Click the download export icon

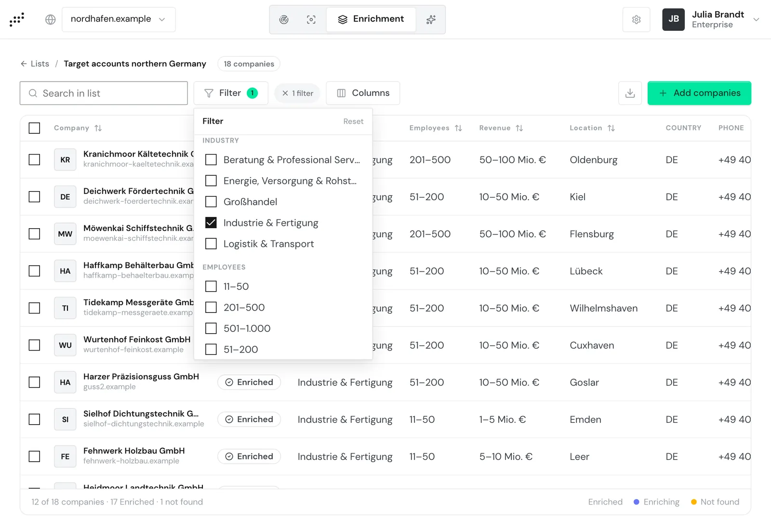pyautogui.click(x=630, y=93)
